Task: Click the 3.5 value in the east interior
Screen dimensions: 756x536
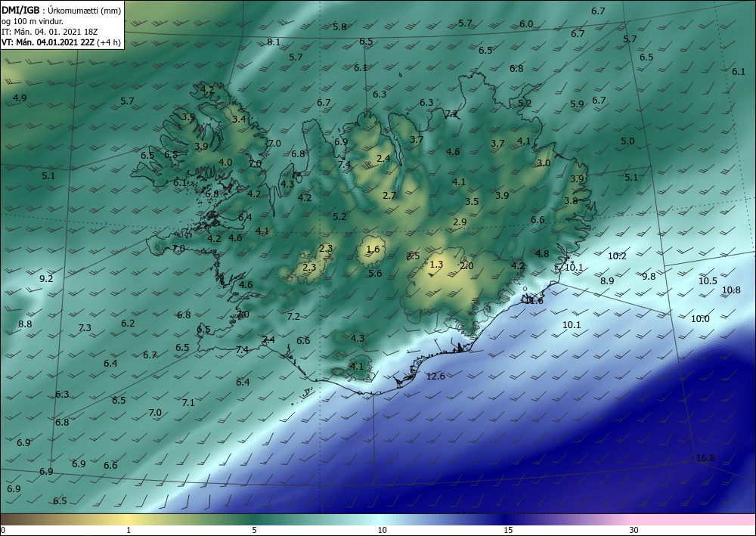Action: click(472, 202)
